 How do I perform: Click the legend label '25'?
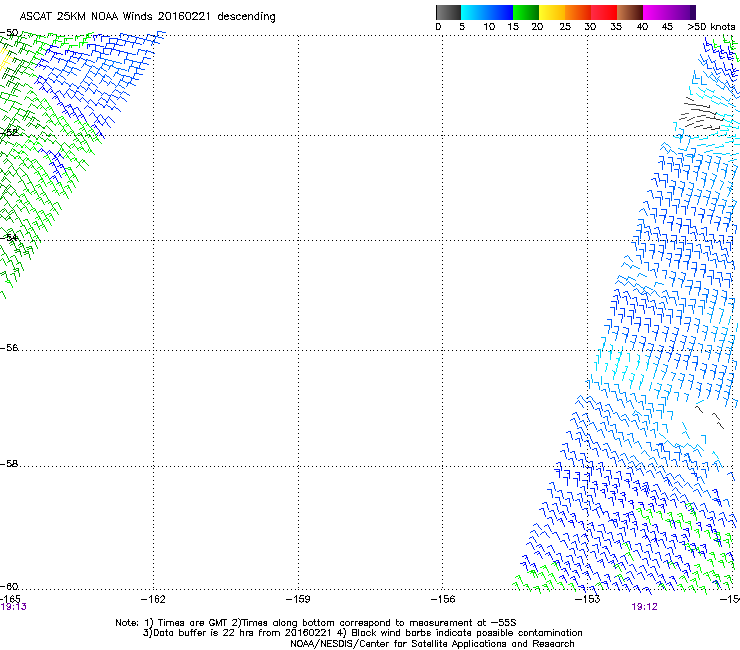pyautogui.click(x=564, y=27)
